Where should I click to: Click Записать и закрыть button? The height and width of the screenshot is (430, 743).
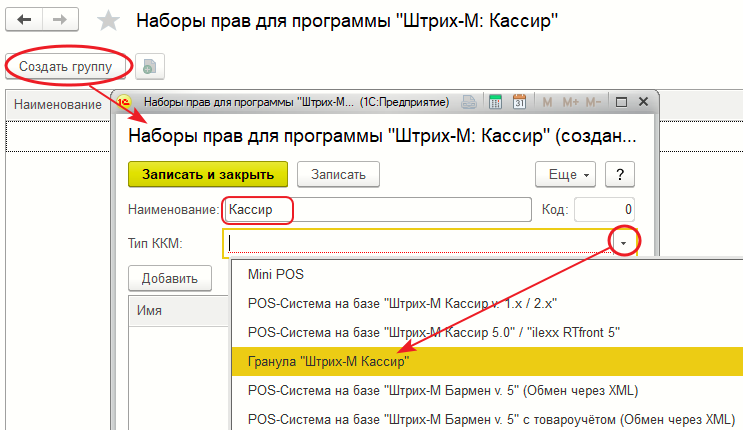[208, 174]
